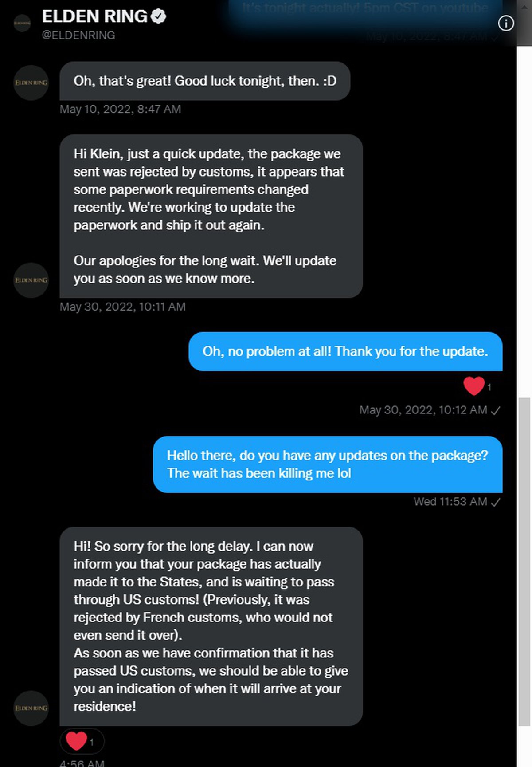Click the May 10, 2022, 8:47 AM timestamp
Screen dimensions: 532x767
120,109
